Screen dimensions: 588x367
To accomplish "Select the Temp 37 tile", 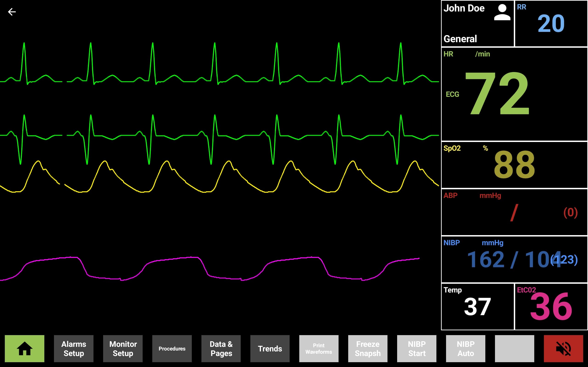I will point(477,307).
